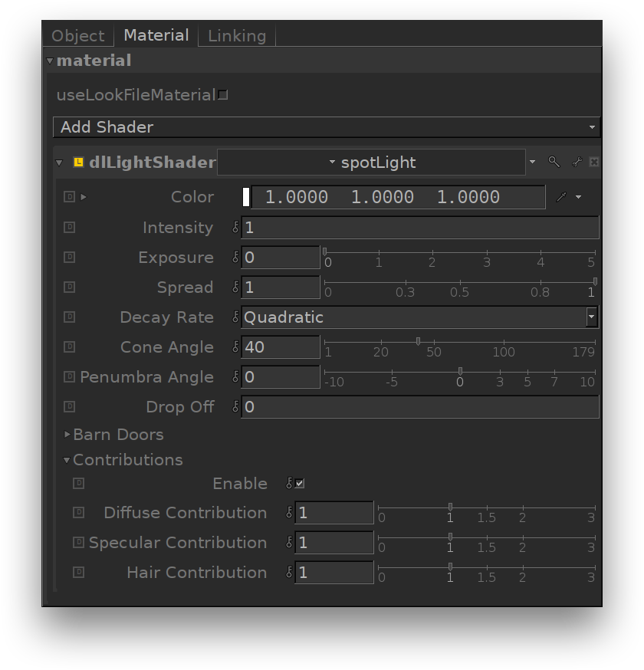Viewport: 644px width, 670px height.
Task: Expand the Barn Doors section
Action: pos(68,435)
